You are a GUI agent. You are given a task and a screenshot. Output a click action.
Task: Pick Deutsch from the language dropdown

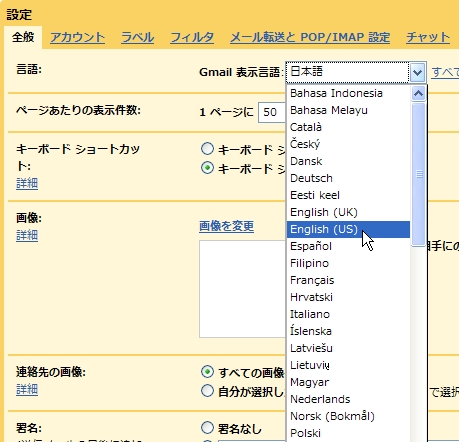coord(348,178)
